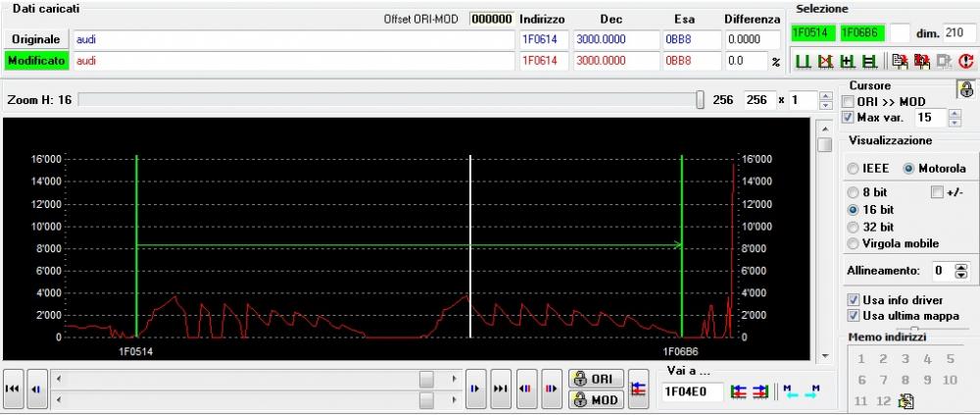
Task: Click the original Dec value 3000.0000
Action: click(x=615, y=39)
